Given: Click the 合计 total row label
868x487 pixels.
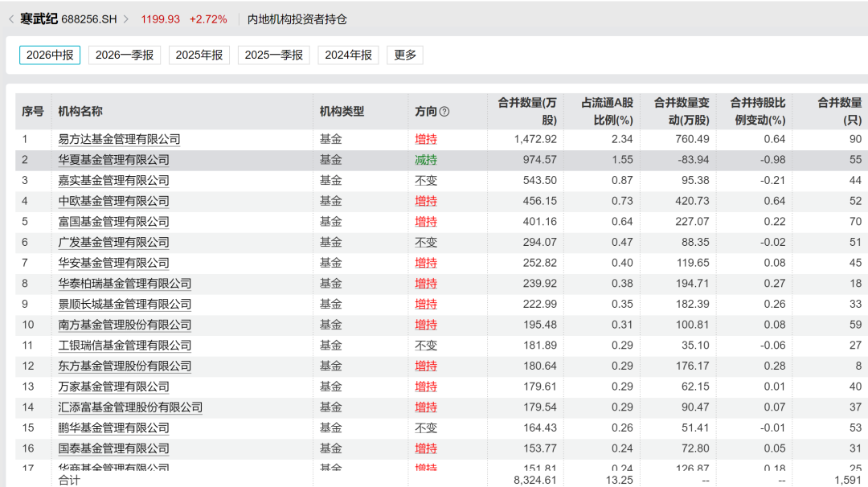Looking at the screenshot, I should coord(69,481).
